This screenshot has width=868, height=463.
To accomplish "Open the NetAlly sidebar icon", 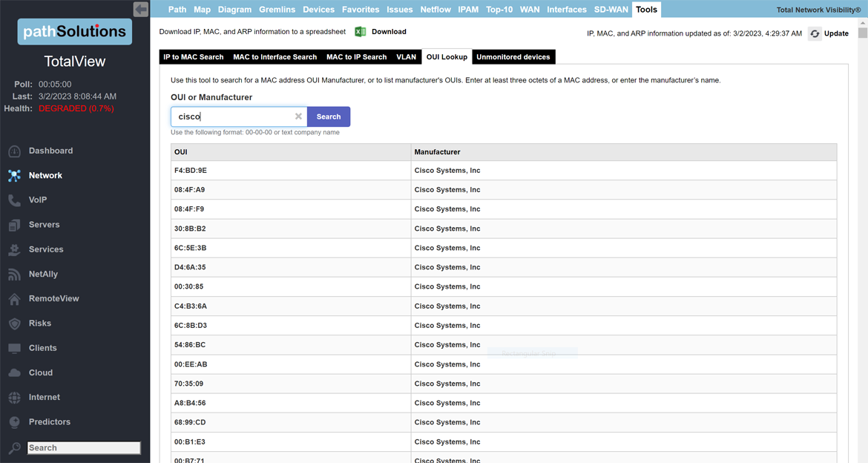I will point(15,275).
